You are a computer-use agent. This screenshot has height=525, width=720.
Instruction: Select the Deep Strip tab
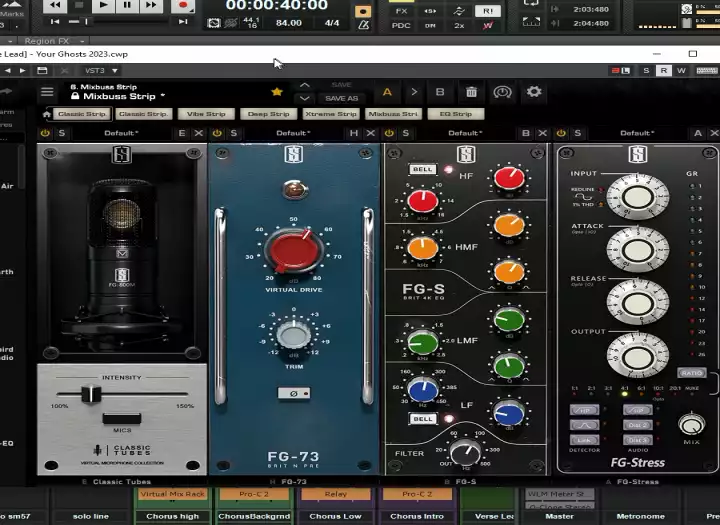click(269, 114)
